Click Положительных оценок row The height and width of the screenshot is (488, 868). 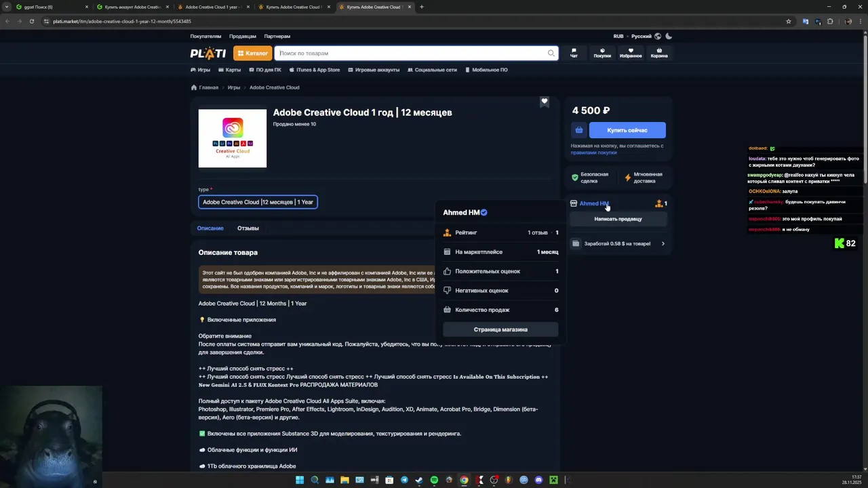pyautogui.click(x=500, y=271)
